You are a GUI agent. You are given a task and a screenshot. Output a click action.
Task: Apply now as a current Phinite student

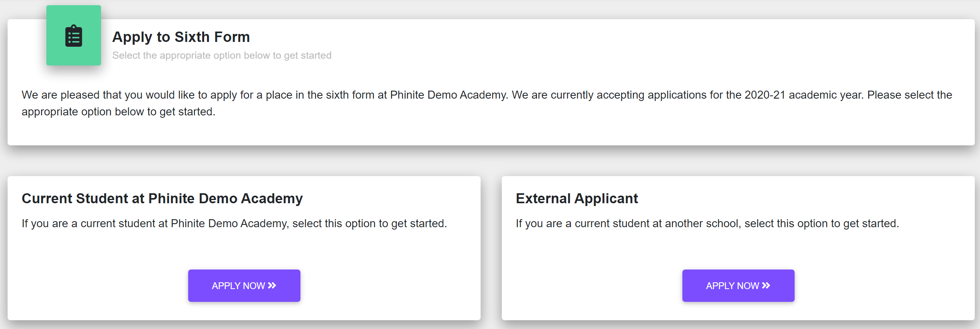[244, 285]
